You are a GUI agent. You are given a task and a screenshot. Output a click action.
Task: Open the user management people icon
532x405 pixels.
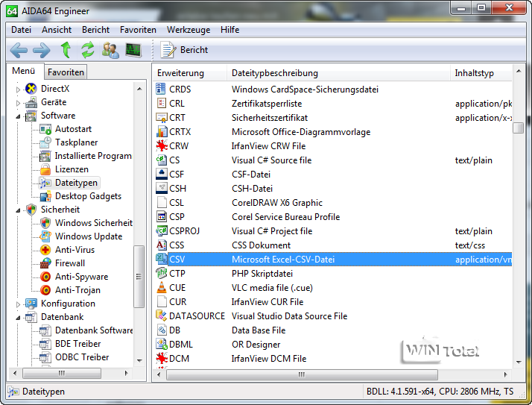point(110,50)
